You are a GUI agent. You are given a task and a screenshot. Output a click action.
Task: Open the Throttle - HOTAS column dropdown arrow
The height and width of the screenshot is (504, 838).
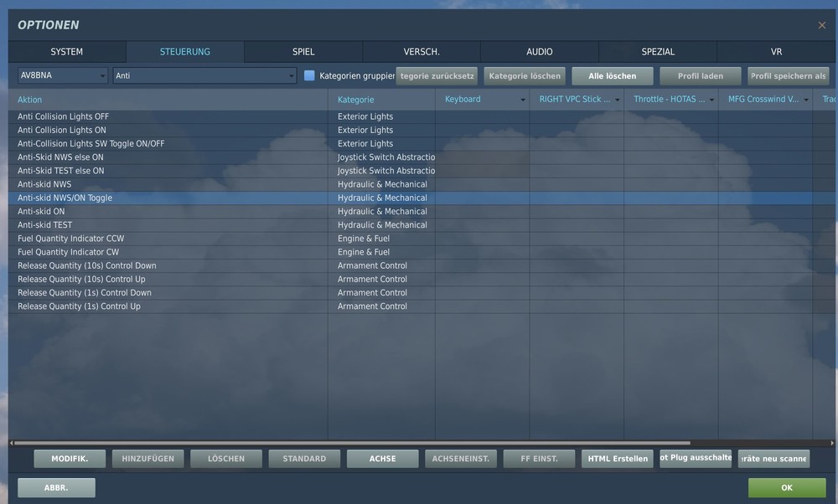point(711,100)
